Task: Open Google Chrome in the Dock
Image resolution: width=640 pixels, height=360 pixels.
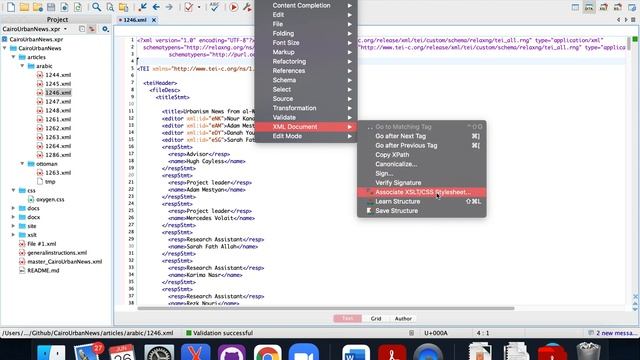Action: [x=267, y=352]
